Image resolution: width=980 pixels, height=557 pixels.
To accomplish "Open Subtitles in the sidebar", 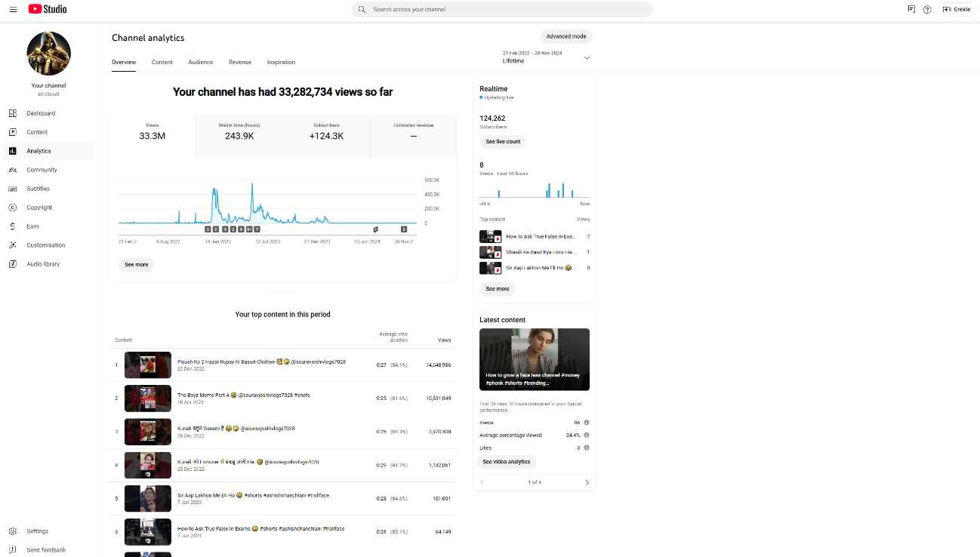I will (49, 189).
